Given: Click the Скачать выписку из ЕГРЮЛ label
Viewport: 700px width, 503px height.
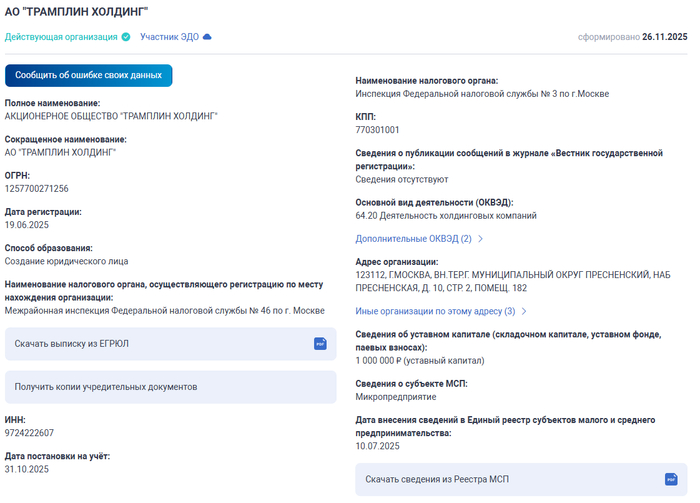Looking at the screenshot, I should tap(71, 343).
